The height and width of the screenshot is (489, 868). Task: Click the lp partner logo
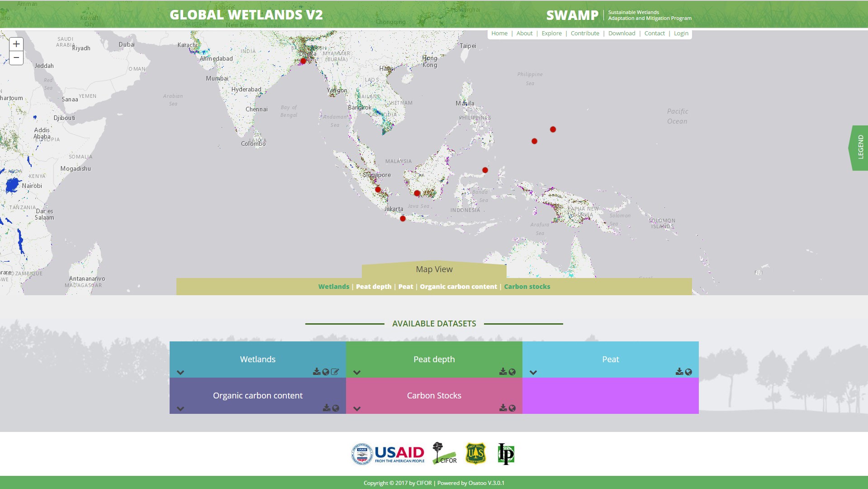click(x=506, y=454)
